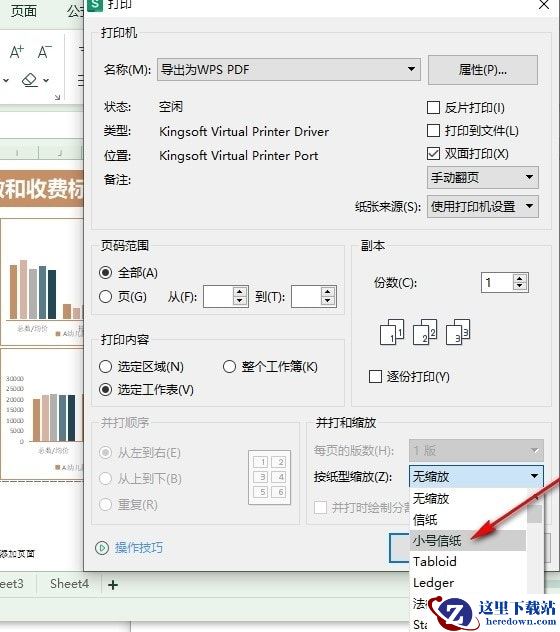Increment the 份数 copies spinner up arrow
Viewport: 560px width, 632px height.
520,278
